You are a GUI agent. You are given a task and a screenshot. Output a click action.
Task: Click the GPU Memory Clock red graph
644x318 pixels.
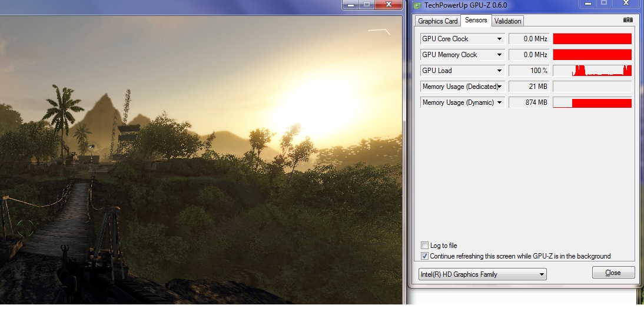[x=592, y=55]
